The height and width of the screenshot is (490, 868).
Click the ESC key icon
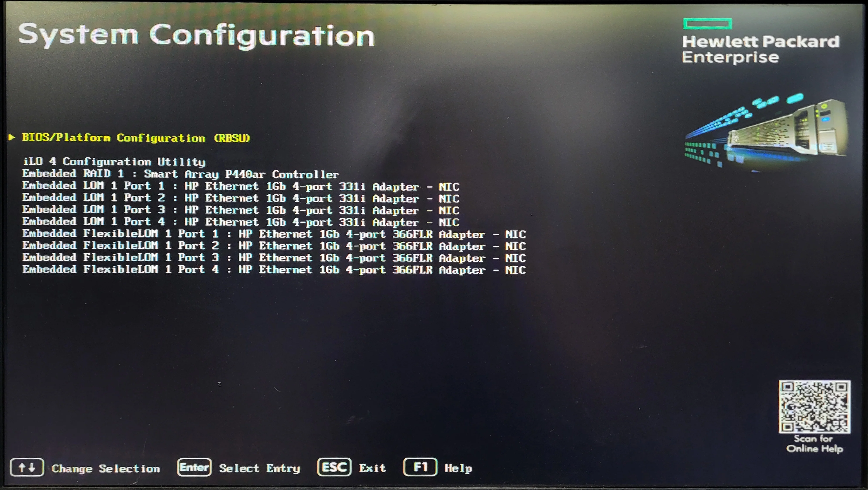(x=334, y=467)
